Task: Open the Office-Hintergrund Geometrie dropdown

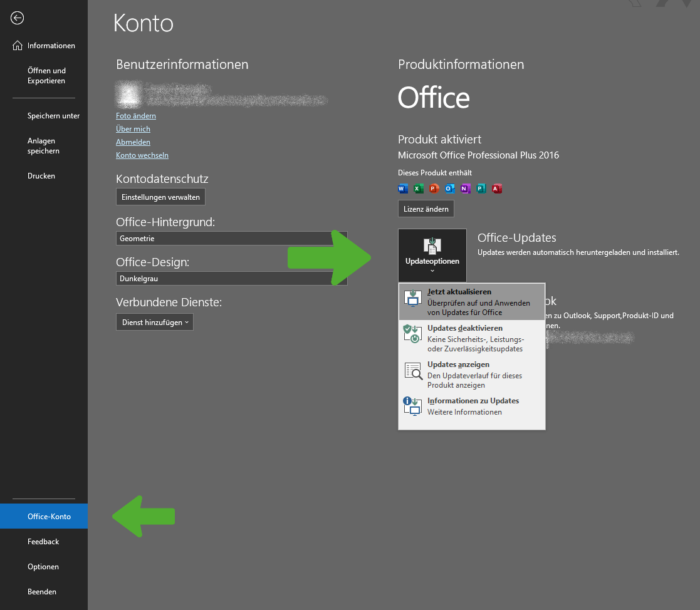Action: [x=232, y=238]
